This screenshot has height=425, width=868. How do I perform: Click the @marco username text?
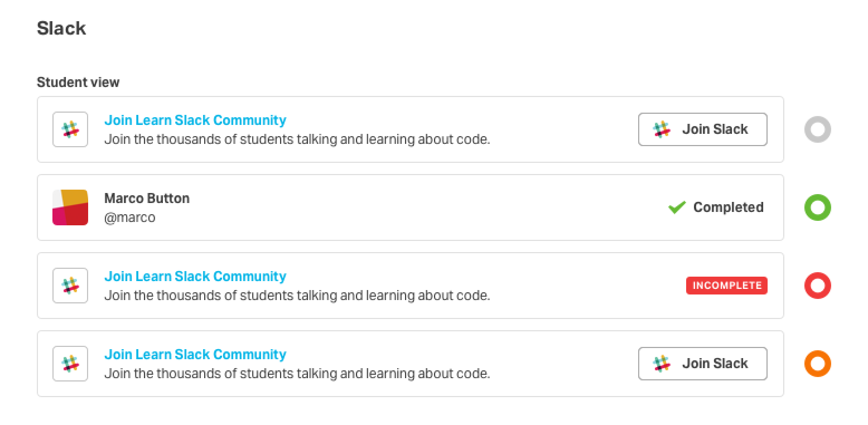point(130,218)
